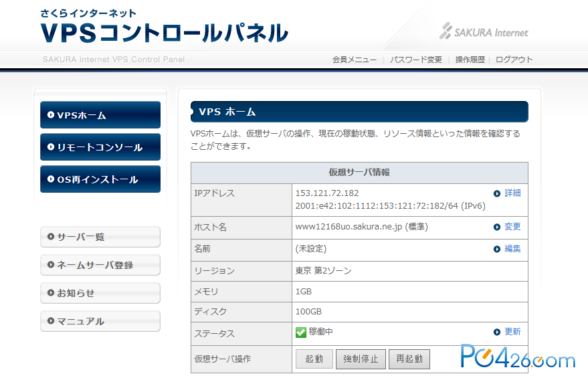Screen dimensions: 588x380
Task: Click the 強制停止 server button
Action: (x=361, y=359)
